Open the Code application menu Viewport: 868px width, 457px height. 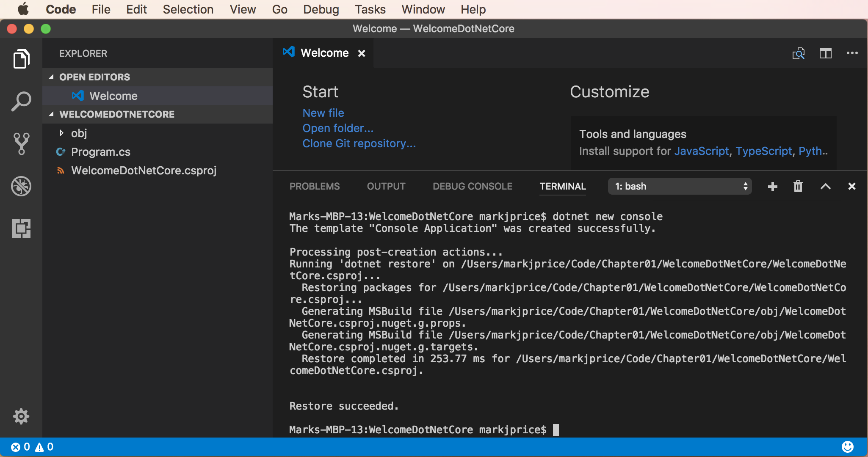point(61,9)
